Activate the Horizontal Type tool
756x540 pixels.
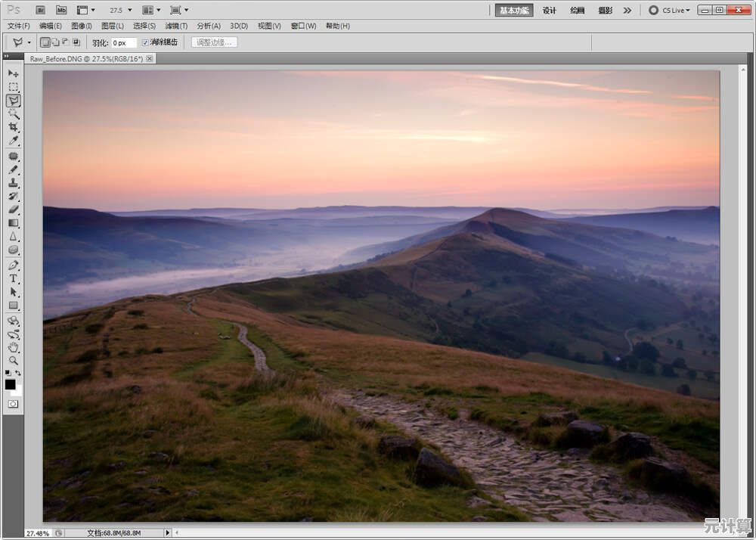(14, 278)
